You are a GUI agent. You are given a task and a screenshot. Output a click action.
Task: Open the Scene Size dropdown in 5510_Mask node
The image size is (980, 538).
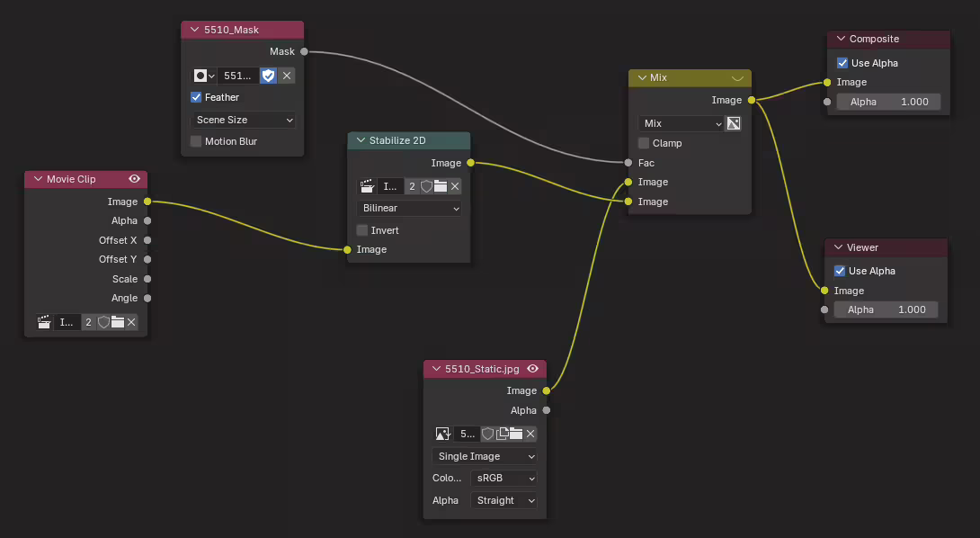pos(243,120)
